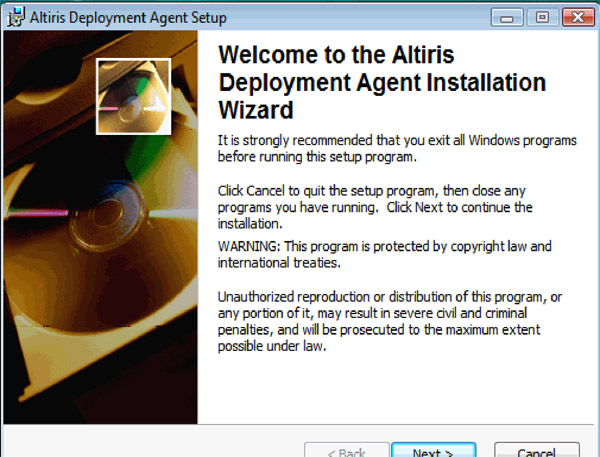Viewport: 600px width, 457px height.
Task: Click the disabled Back button
Action: (x=347, y=450)
